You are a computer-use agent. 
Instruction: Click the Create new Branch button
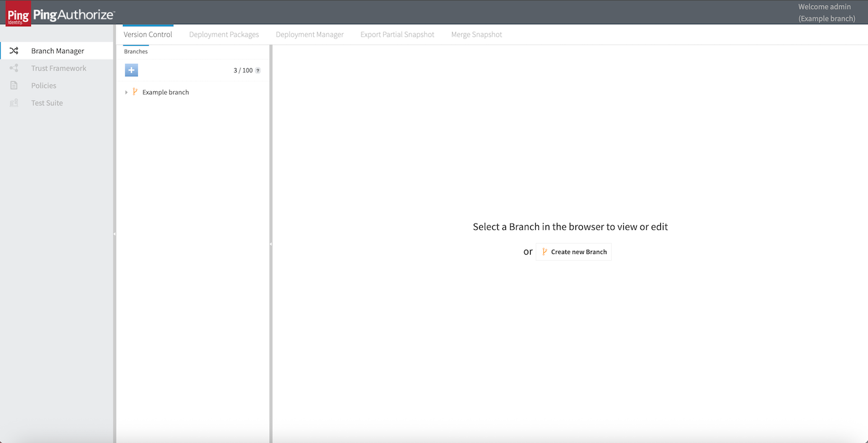tap(573, 252)
